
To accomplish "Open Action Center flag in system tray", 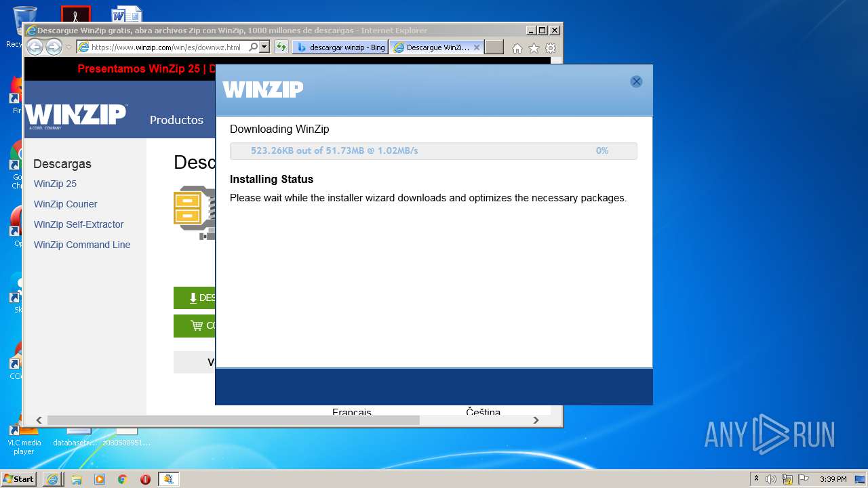I will [804, 479].
